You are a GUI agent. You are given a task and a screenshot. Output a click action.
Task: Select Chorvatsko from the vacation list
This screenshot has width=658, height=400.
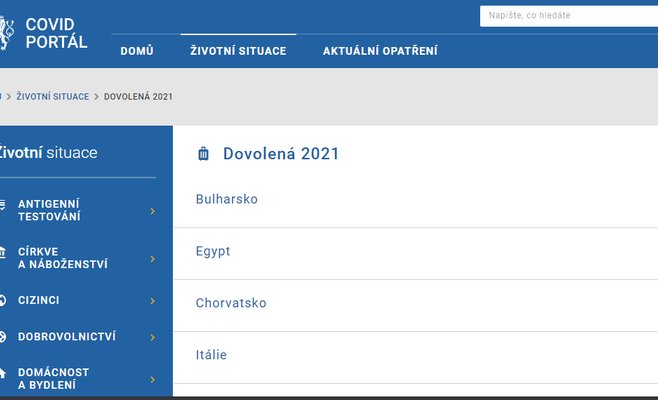click(x=231, y=303)
